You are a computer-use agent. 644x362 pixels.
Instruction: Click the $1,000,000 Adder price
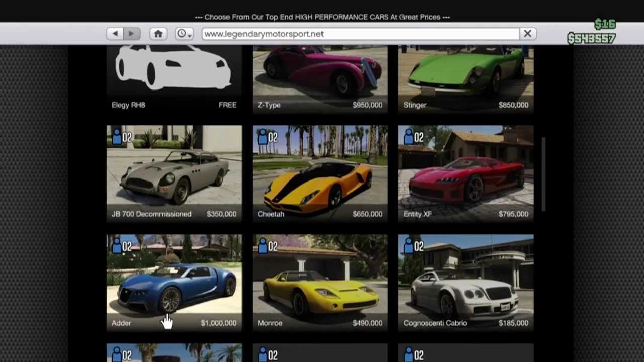(218, 323)
